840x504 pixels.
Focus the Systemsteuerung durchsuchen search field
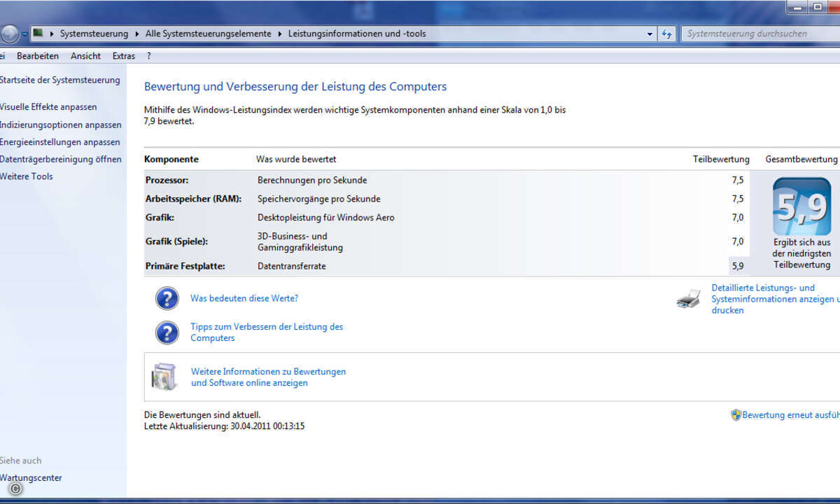tap(760, 34)
